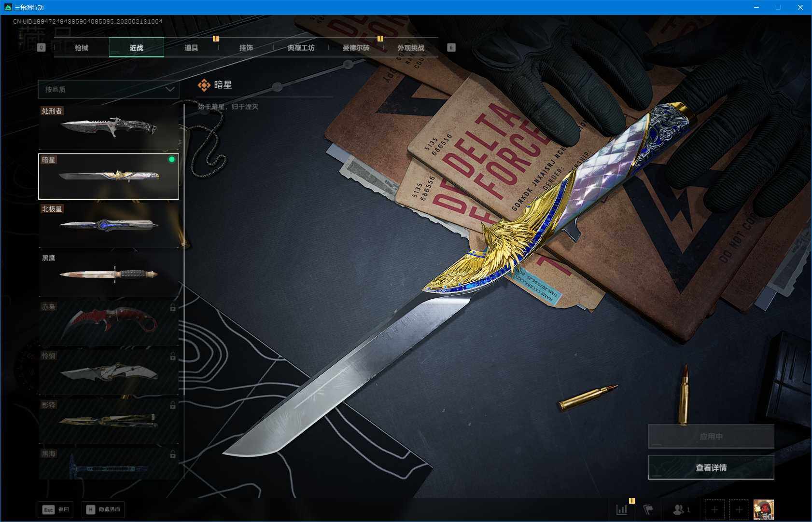812x522 pixels.
Task: Click the E next-tab key icon
Action: tap(451, 47)
